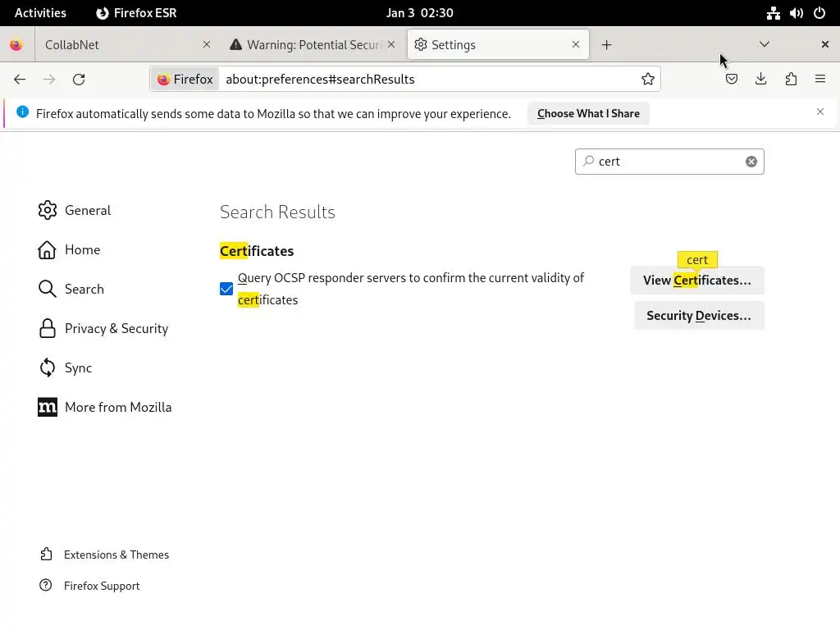Viewport: 840px width, 630px height.
Task: Switch to the CollabNet tab
Action: click(x=125, y=45)
